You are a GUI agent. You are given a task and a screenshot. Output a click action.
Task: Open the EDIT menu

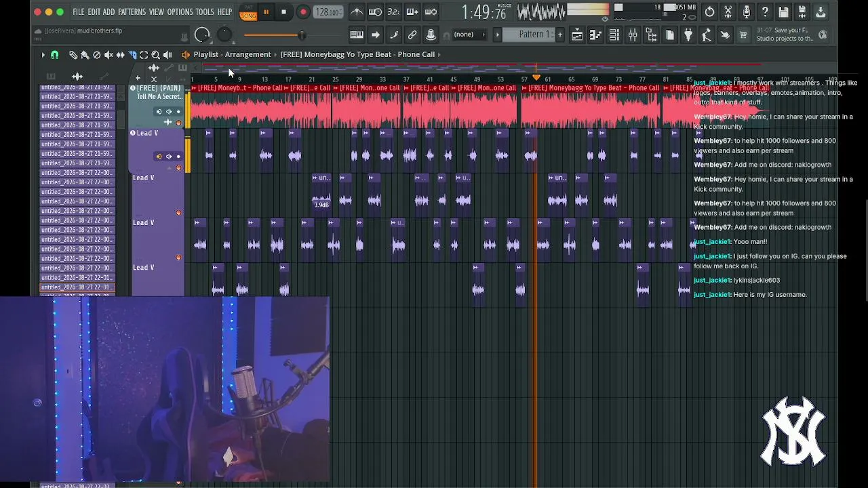94,12
